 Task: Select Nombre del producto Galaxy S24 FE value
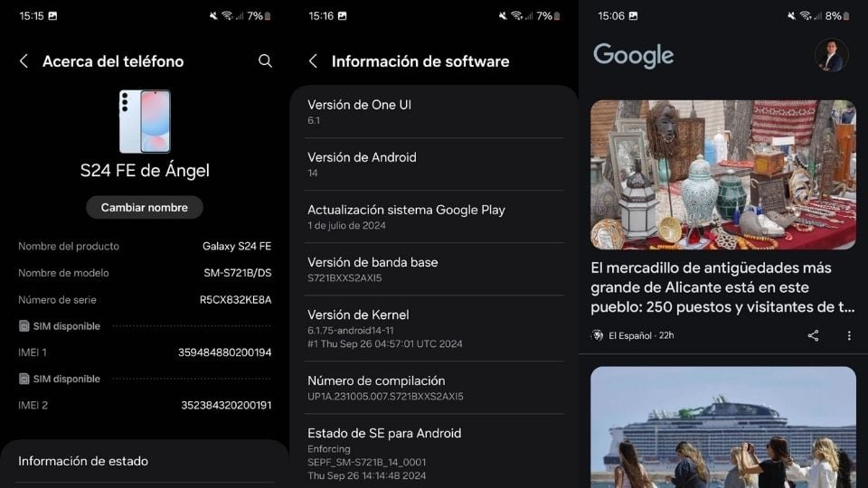click(237, 246)
